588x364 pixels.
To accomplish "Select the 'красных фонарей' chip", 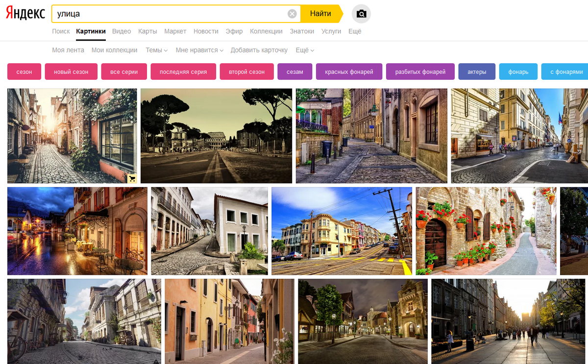I will (349, 72).
